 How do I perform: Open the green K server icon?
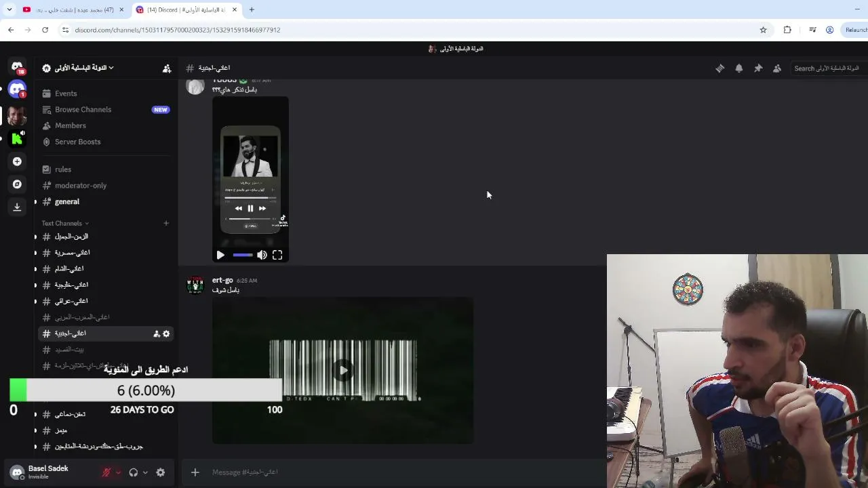17,138
